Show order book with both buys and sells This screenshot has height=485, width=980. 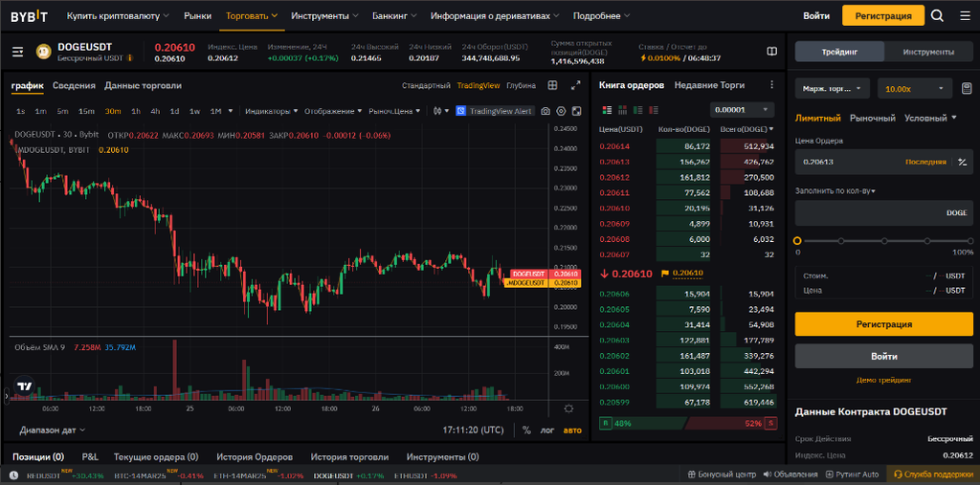[607, 110]
